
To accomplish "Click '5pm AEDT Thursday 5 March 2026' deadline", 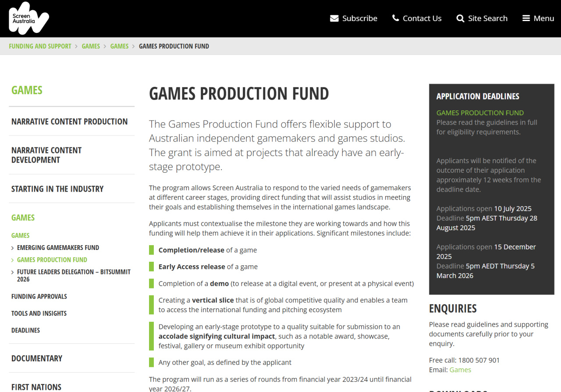I will pyautogui.click(x=486, y=271).
